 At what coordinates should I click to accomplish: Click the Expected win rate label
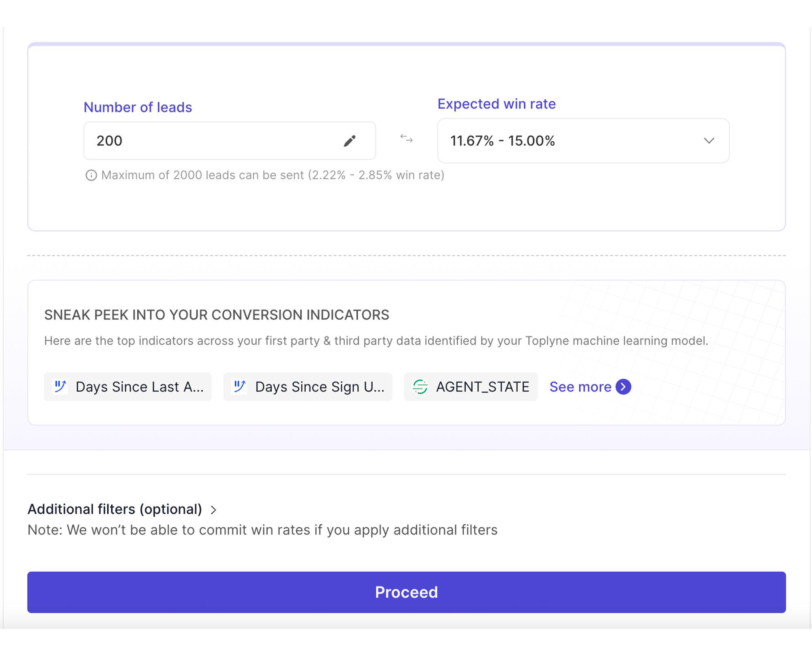click(x=496, y=104)
